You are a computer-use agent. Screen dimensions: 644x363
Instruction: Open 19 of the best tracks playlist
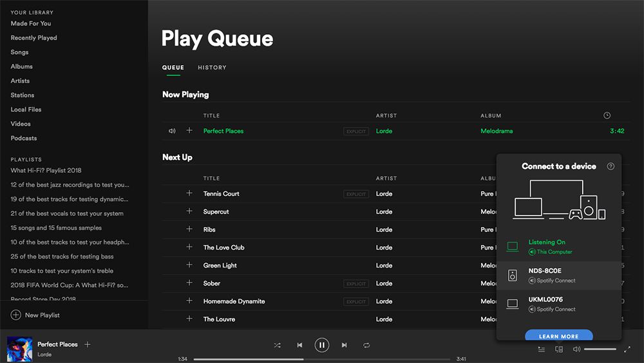[70, 199]
